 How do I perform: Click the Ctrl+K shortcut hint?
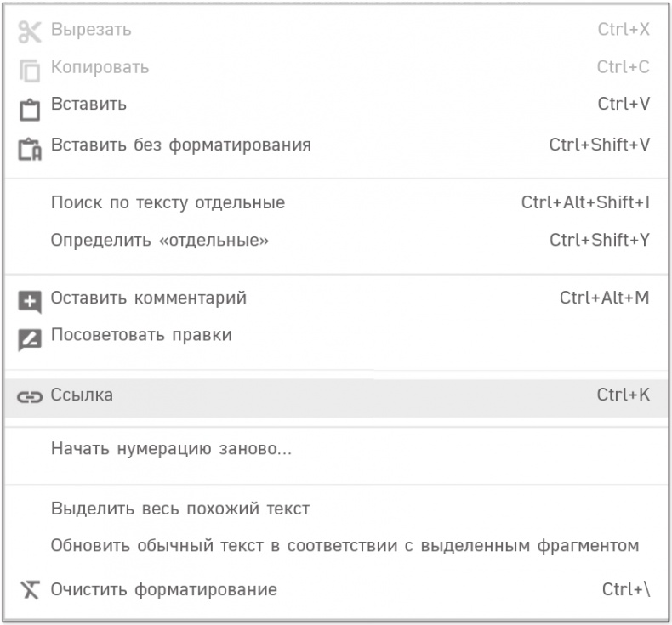pos(624,395)
